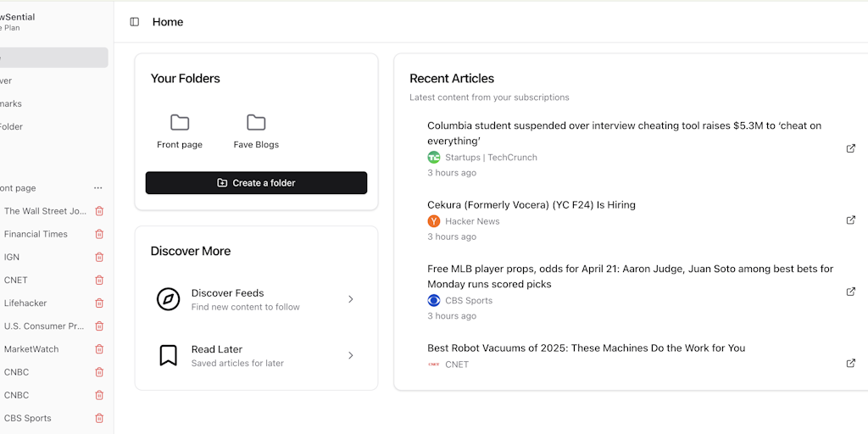The height and width of the screenshot is (434, 868).
Task: Click CBS Sports source under MLB article
Action: click(x=469, y=301)
